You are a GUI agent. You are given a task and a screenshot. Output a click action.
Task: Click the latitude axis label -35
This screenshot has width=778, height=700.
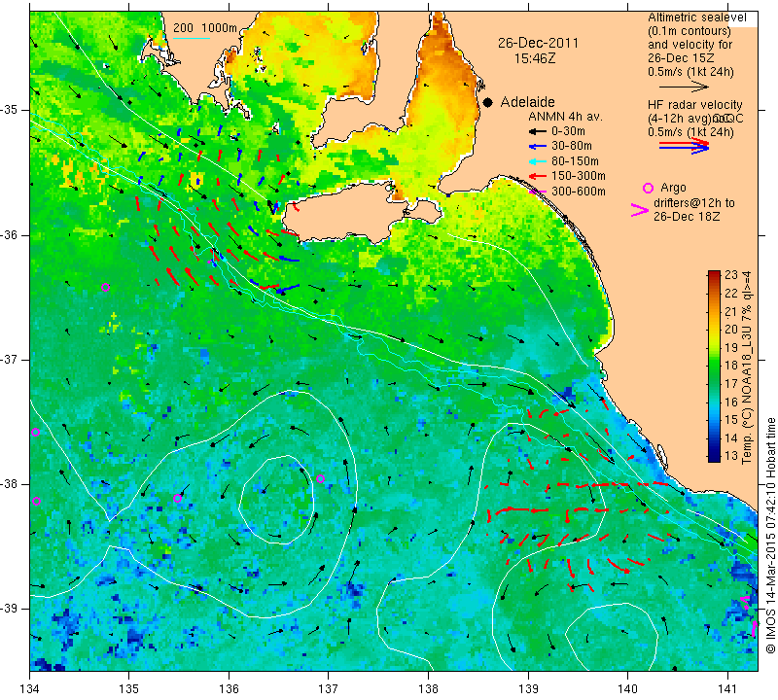pyautogui.click(x=9, y=110)
